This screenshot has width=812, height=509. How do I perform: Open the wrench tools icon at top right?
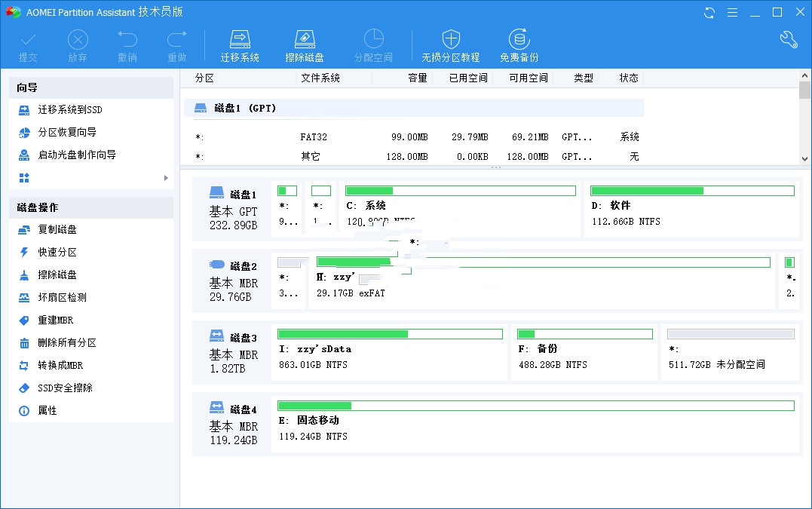789,40
